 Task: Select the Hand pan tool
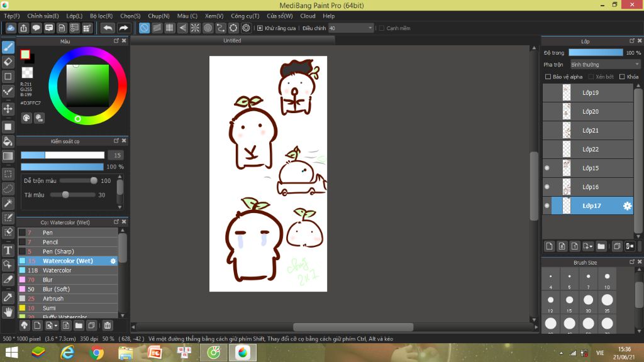tap(8, 312)
